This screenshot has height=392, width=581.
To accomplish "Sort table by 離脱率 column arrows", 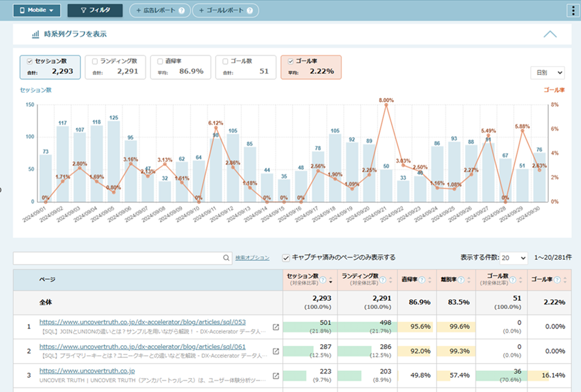I will point(469,280).
